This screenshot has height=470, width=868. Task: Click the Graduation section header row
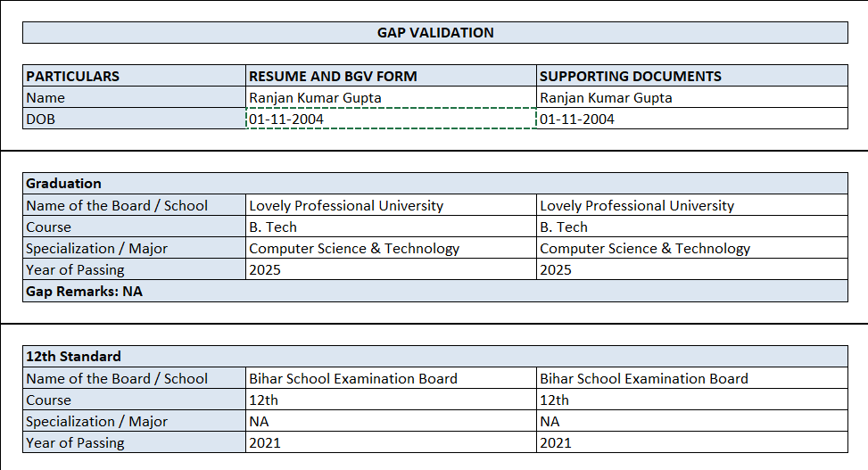pyautogui.click(x=434, y=184)
